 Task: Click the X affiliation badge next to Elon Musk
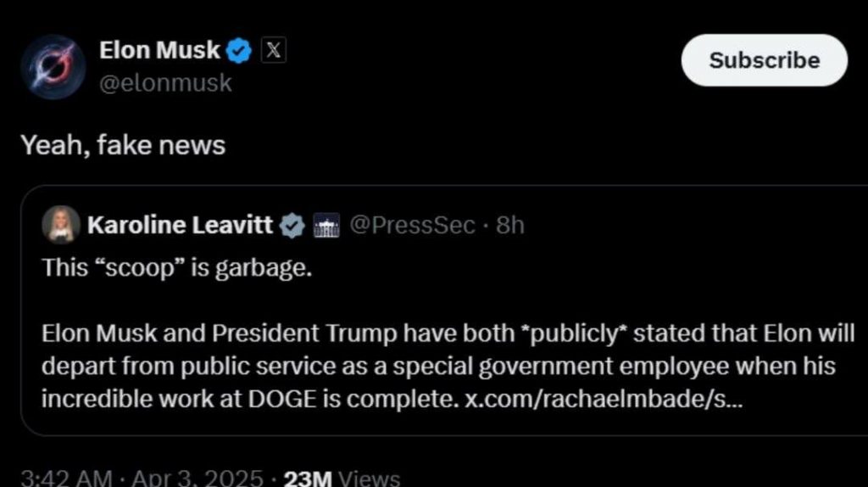pyautogui.click(x=271, y=51)
